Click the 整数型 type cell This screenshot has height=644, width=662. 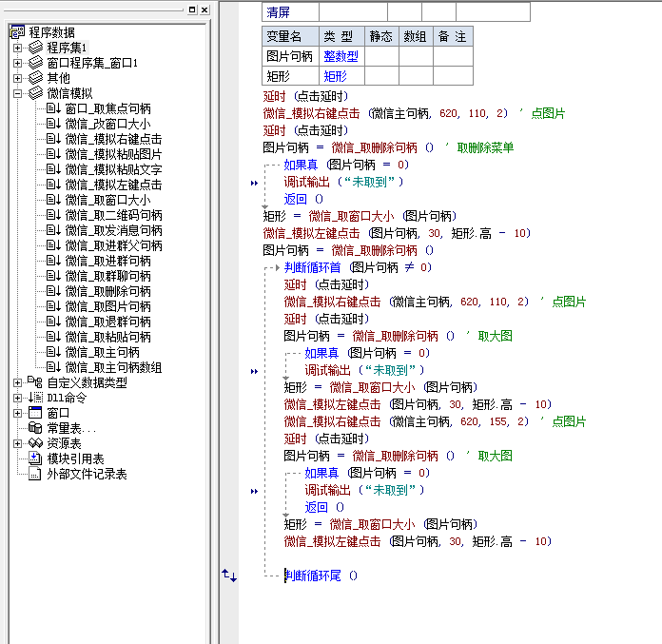coord(341,56)
